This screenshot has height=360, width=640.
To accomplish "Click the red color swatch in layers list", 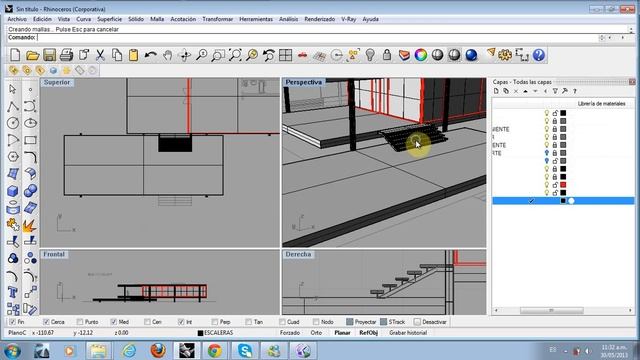I will pyautogui.click(x=563, y=185).
